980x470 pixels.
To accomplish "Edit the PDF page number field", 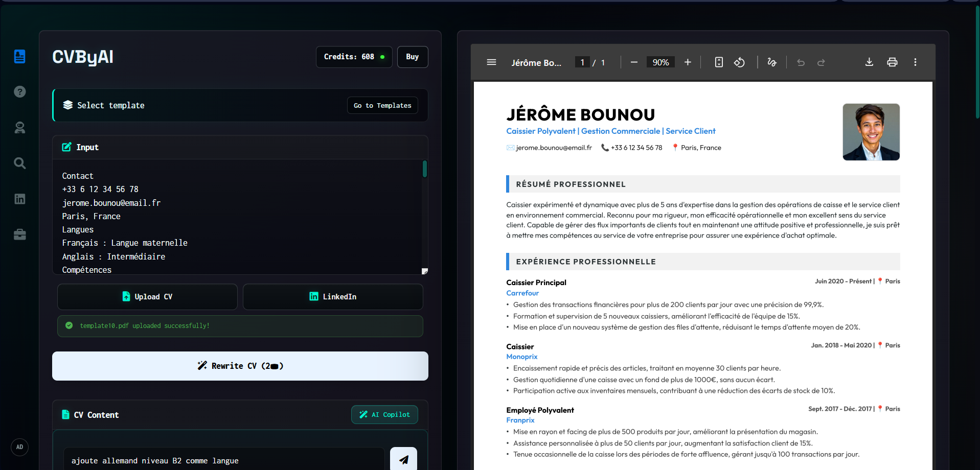I will (x=582, y=62).
